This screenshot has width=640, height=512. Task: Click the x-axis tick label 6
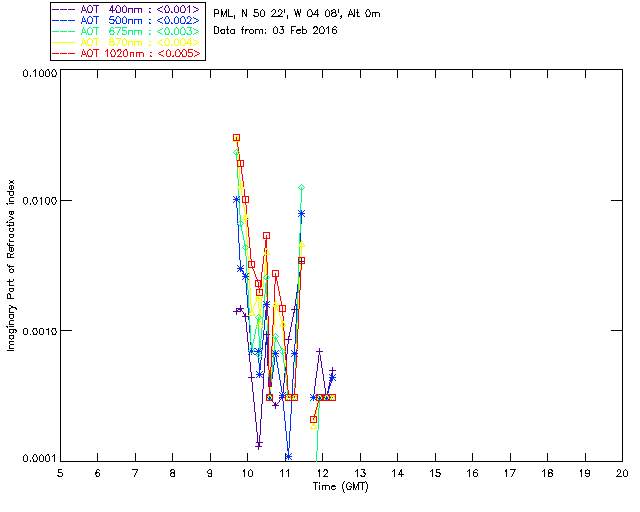[x=98, y=473]
